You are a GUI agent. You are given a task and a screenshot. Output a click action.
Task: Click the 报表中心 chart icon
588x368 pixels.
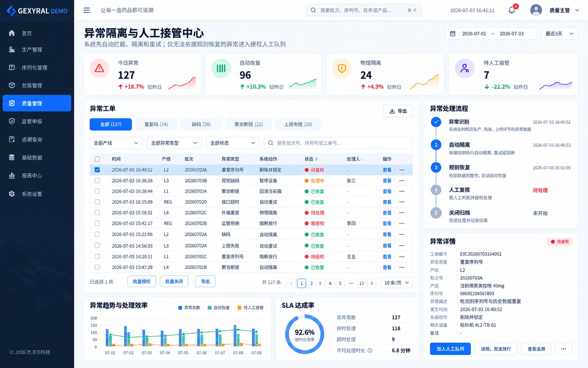12,175
